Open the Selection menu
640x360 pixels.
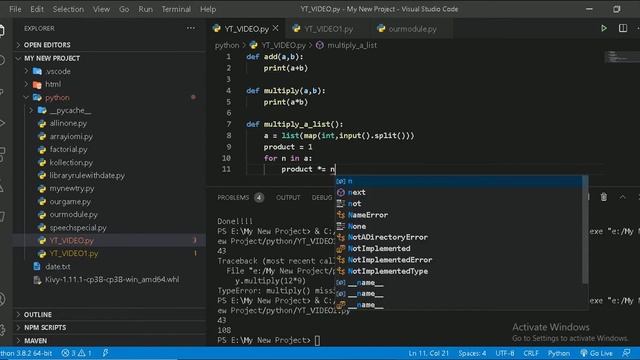pyautogui.click(x=68, y=9)
